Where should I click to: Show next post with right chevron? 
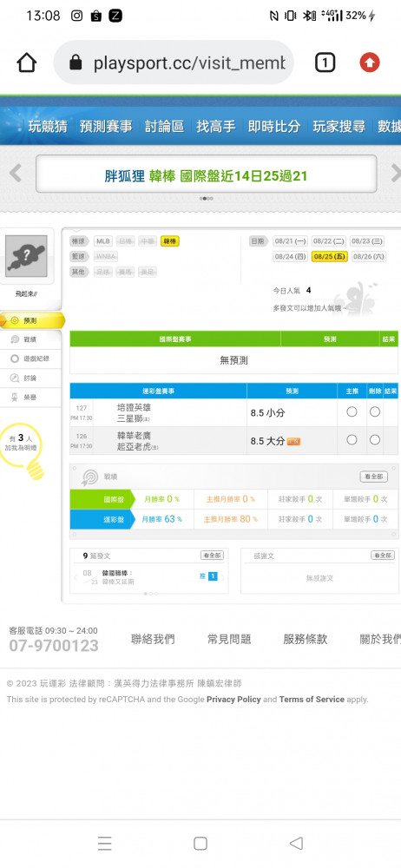[x=223, y=578]
